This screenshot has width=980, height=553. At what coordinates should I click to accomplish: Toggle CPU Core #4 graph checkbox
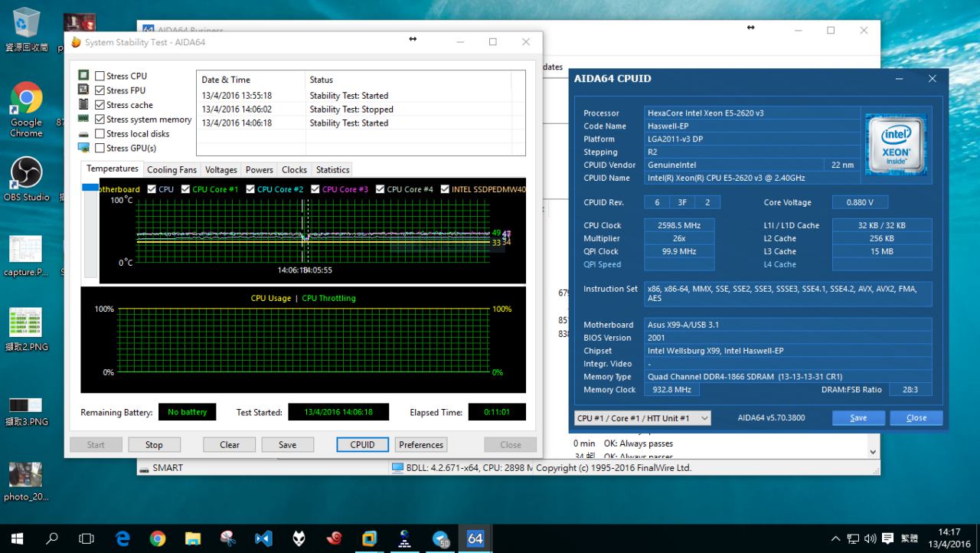[x=380, y=189]
